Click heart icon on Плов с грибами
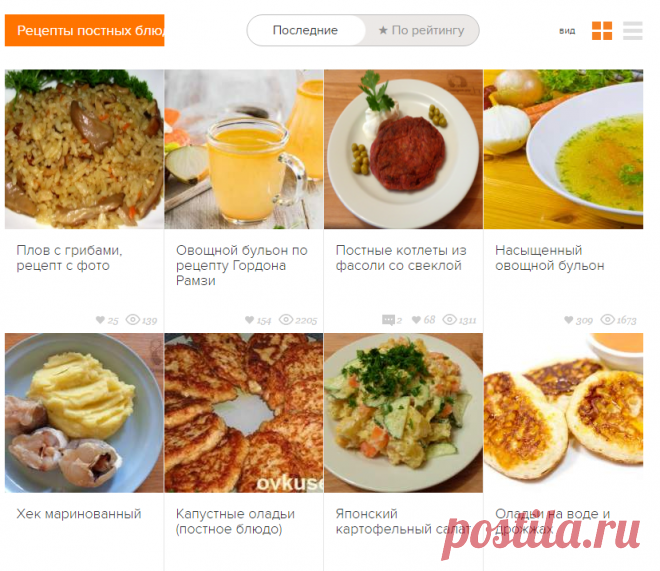 click(100, 320)
